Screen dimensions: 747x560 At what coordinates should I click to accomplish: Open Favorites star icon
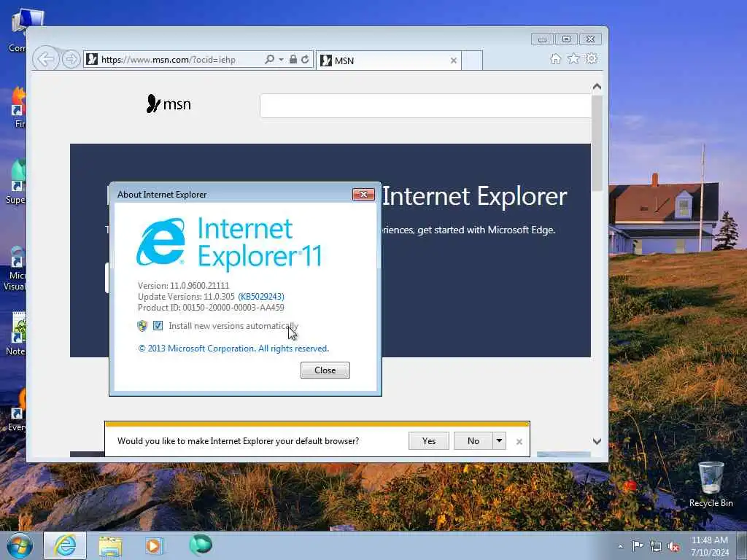(573, 59)
